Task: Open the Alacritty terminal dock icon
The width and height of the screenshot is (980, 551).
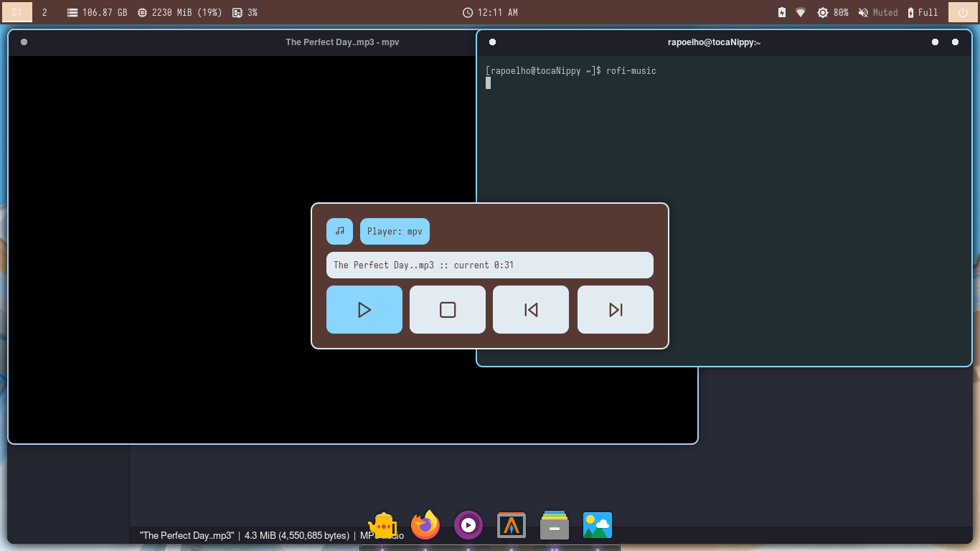Action: (x=512, y=525)
